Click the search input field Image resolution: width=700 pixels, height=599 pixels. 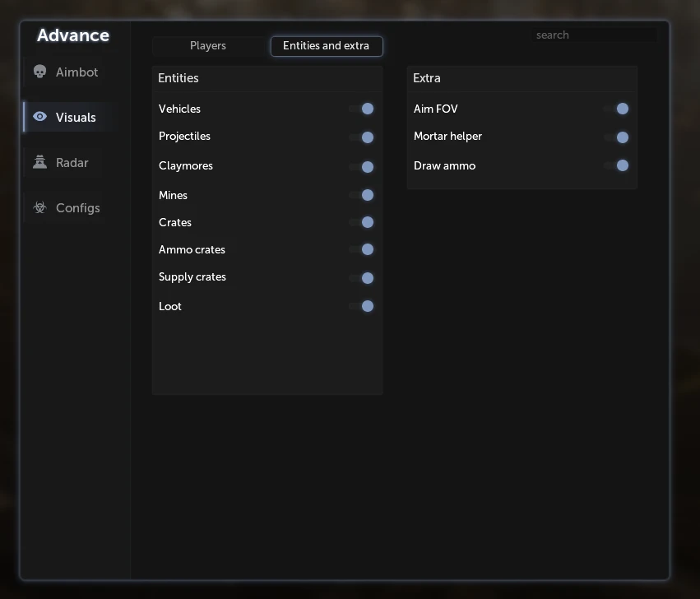(594, 35)
